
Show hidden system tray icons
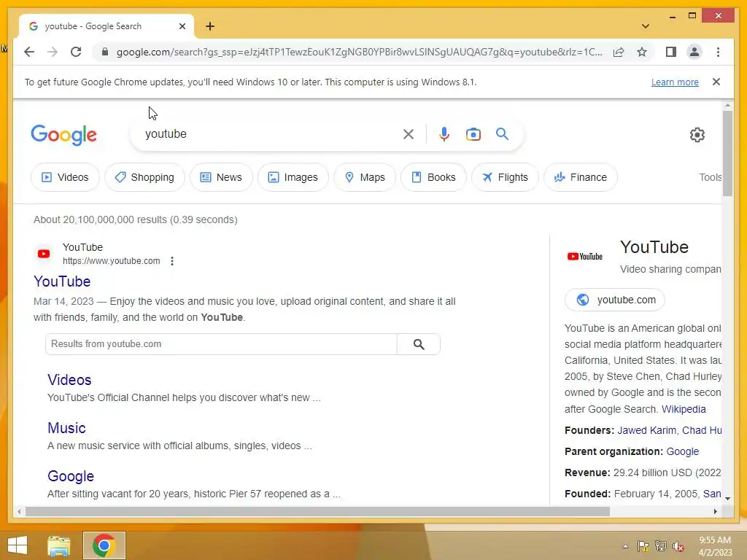[625, 547]
